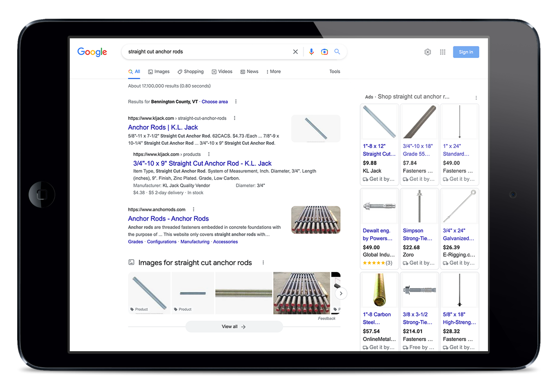The height and width of the screenshot is (392, 559).
Task: Open three-dot menu beside Choose area
Action: 235,102
